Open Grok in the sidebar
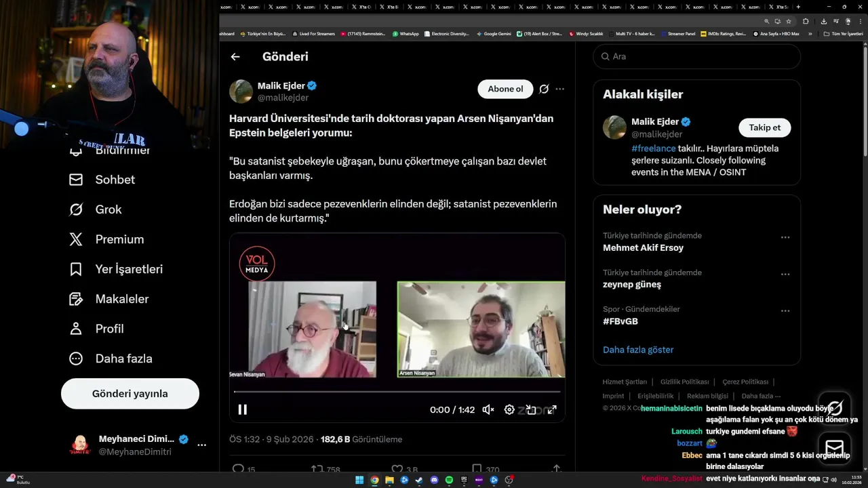This screenshot has height=488, width=868. [96, 209]
